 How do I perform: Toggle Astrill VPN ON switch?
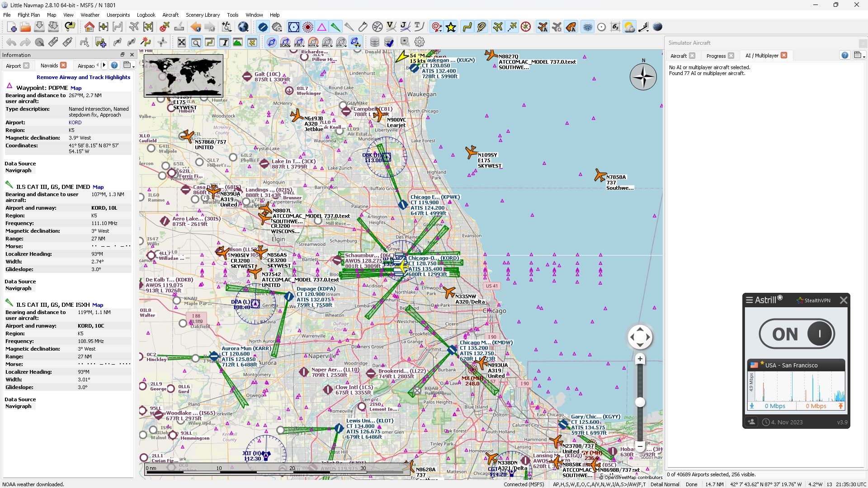[x=797, y=334]
